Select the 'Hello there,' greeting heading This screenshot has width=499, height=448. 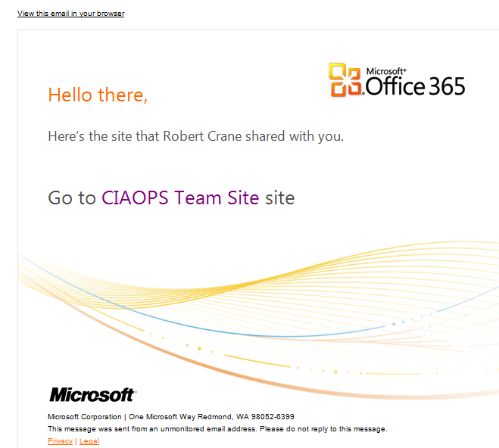pyautogui.click(x=98, y=95)
